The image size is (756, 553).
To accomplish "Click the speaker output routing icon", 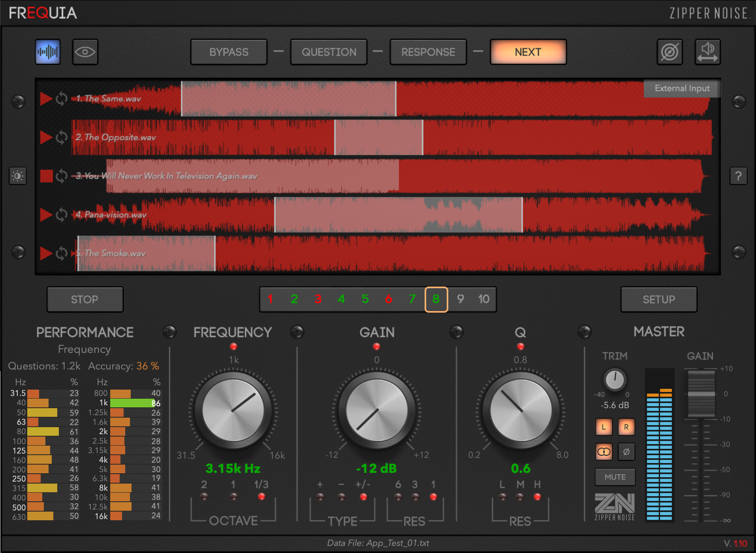I will [x=707, y=52].
